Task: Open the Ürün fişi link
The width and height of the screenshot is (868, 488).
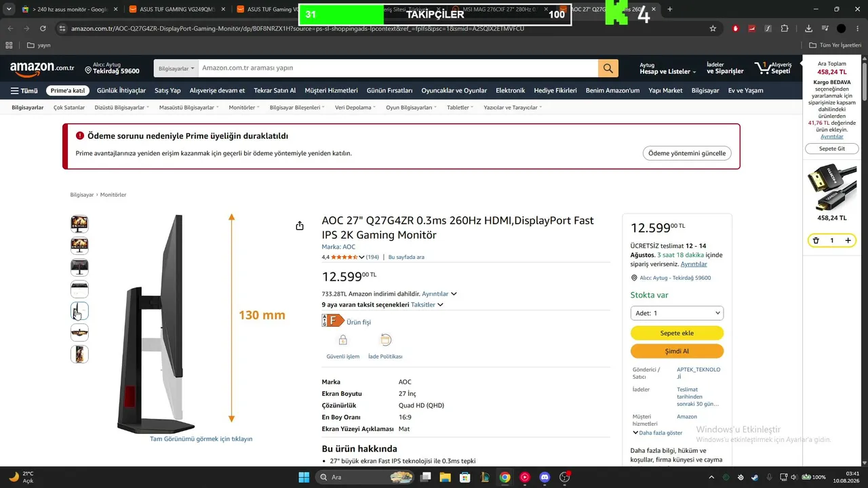Action: pyautogui.click(x=359, y=323)
